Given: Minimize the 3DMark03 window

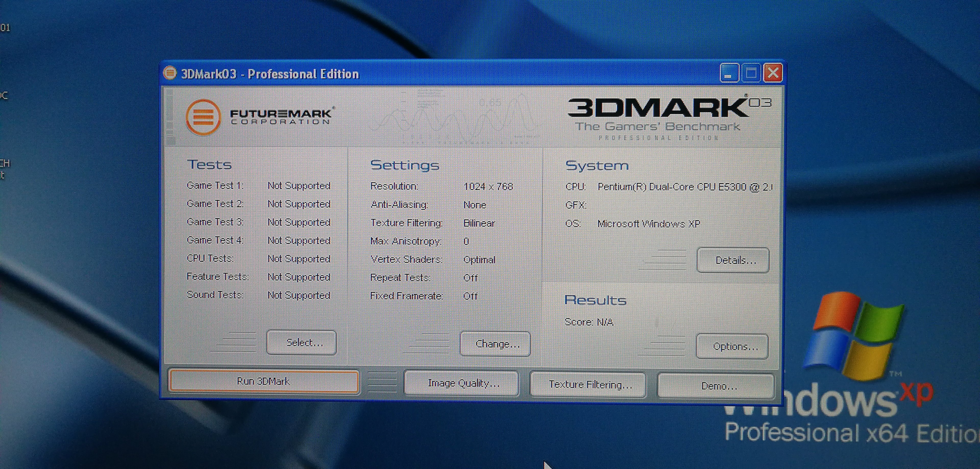Looking at the screenshot, I should pyautogui.click(x=729, y=73).
